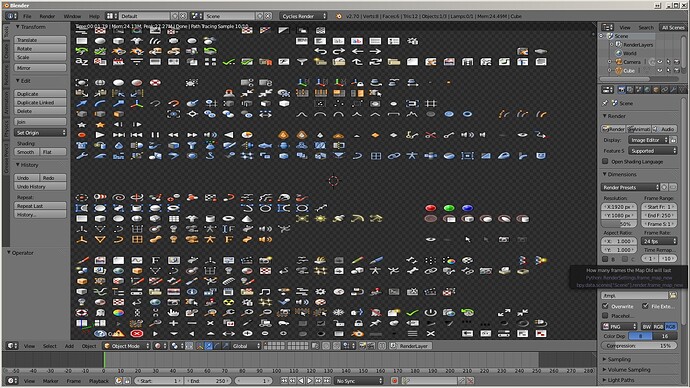Click the output path folder browse icon
Viewport: 690px width, 388px height.
tap(673, 295)
